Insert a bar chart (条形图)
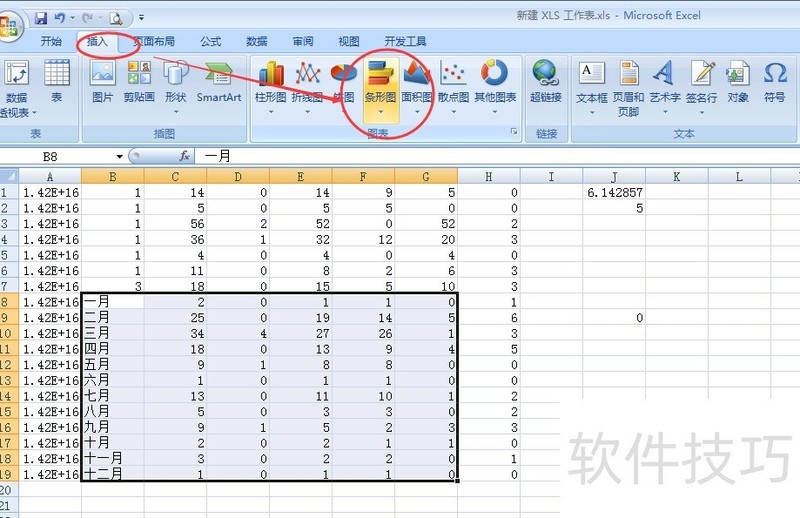Image resolution: width=800 pixels, height=518 pixels. click(x=380, y=83)
